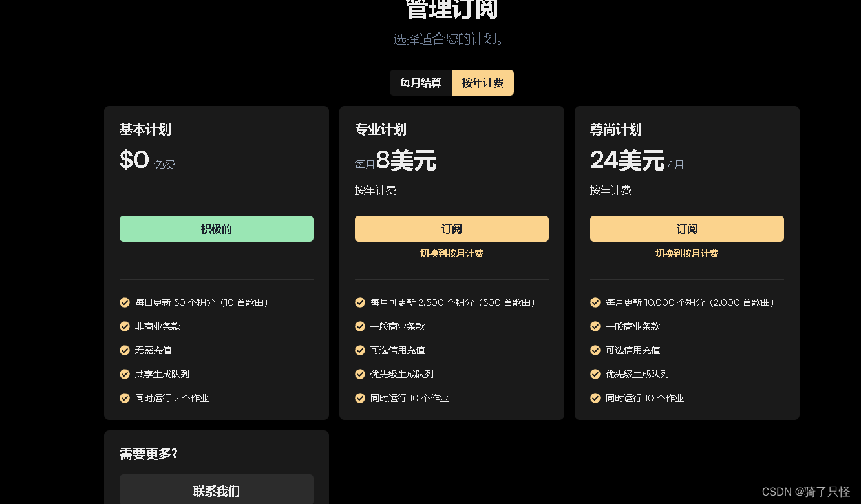Click check icon next to 共享生成队列

[125, 374]
